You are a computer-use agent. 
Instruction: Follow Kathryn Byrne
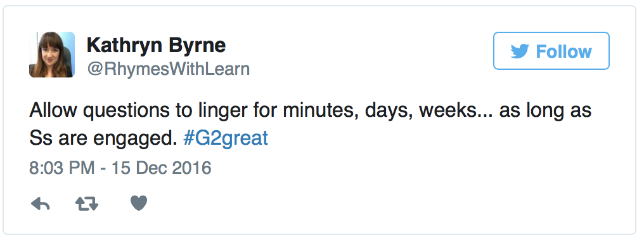click(551, 51)
